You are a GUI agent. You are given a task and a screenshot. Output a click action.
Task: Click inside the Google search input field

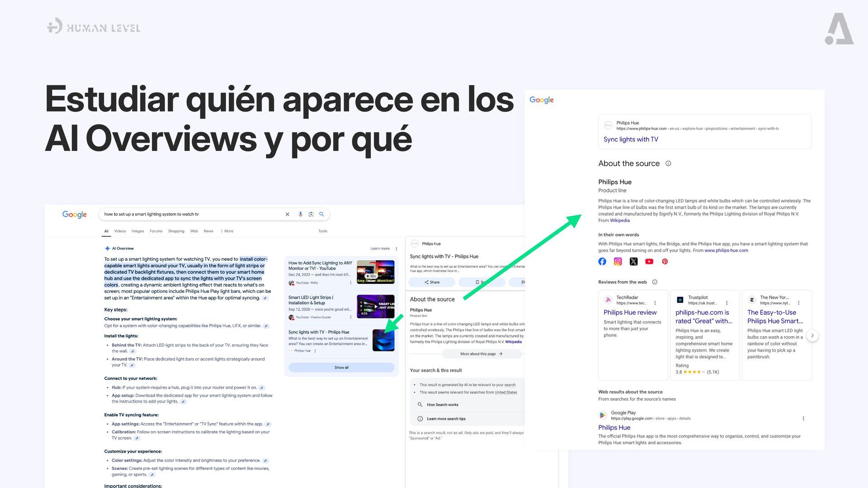click(190, 214)
